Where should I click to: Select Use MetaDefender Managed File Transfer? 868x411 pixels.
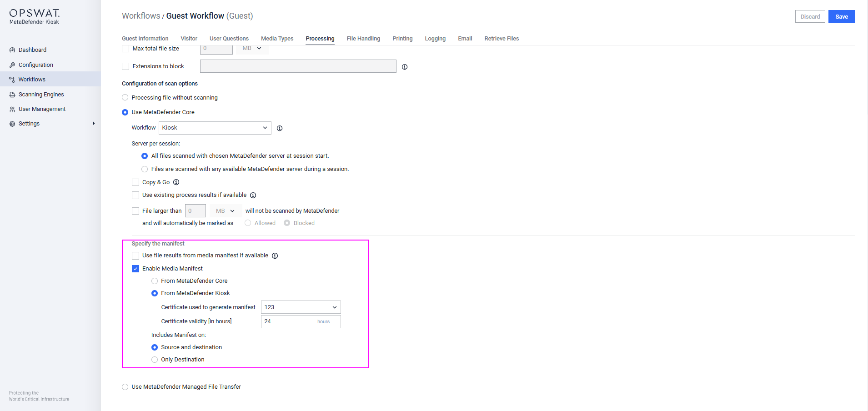pos(125,387)
